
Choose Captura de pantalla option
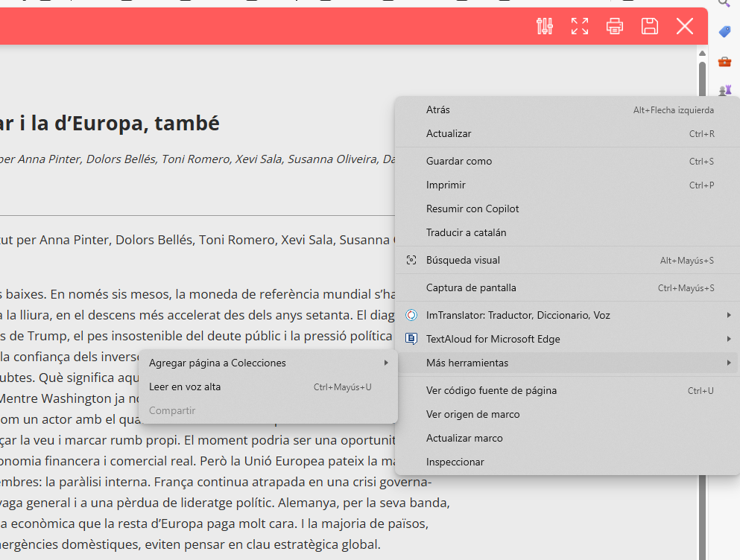471,287
